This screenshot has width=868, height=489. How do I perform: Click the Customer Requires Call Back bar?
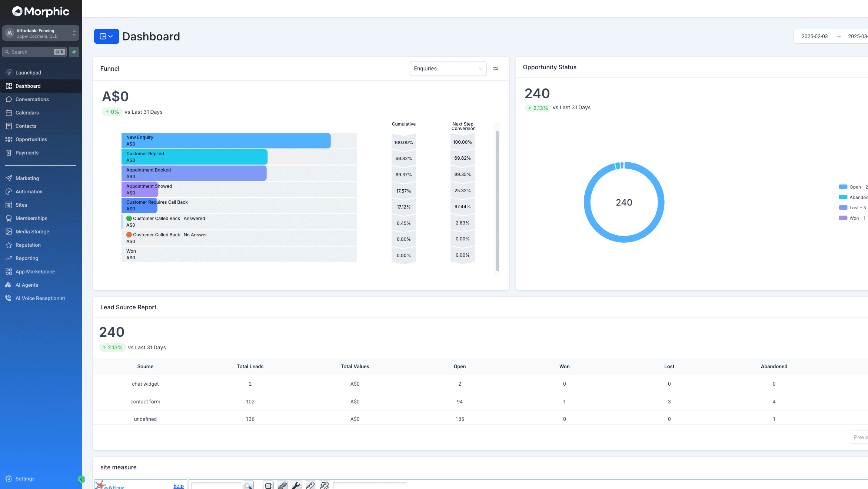[139, 206]
